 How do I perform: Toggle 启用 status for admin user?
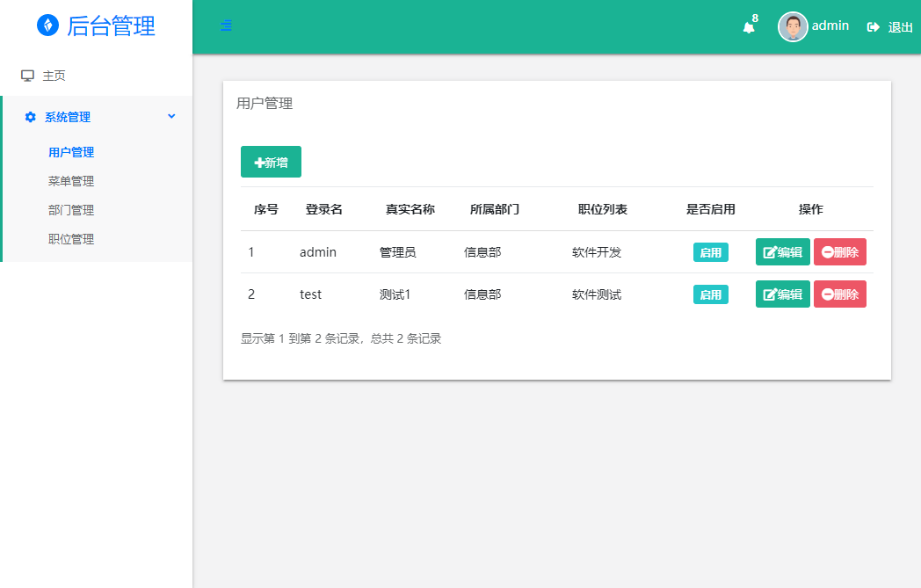coord(710,252)
